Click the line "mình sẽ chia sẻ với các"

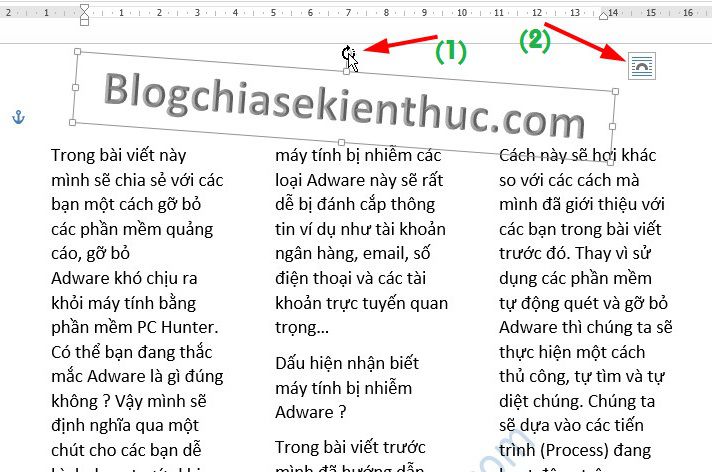(x=137, y=180)
